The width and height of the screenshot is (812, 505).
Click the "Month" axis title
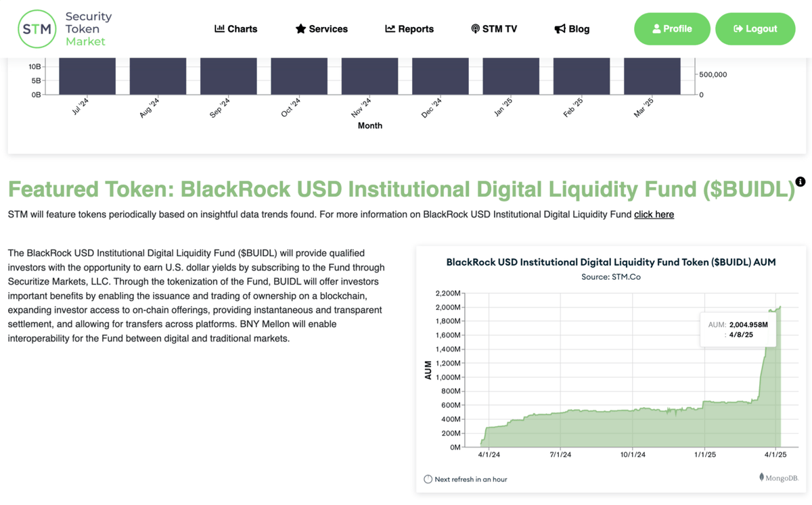click(370, 126)
